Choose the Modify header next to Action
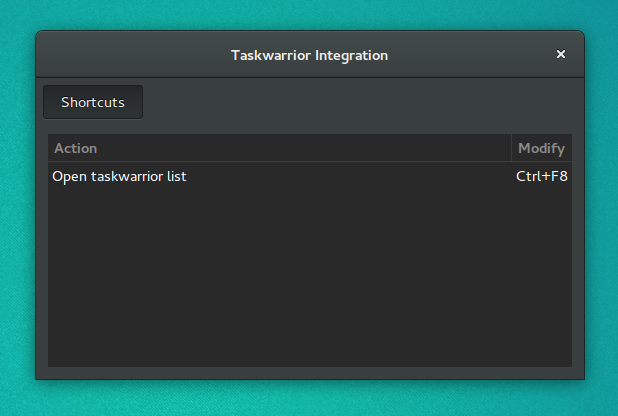Screen dimensions: 618x416 click(x=542, y=148)
